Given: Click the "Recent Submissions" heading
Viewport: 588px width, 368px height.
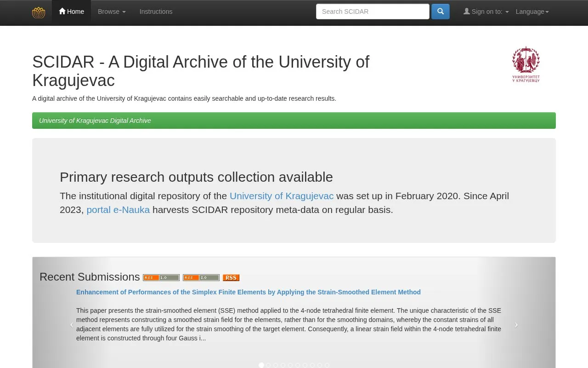Looking at the screenshot, I should [x=90, y=277].
